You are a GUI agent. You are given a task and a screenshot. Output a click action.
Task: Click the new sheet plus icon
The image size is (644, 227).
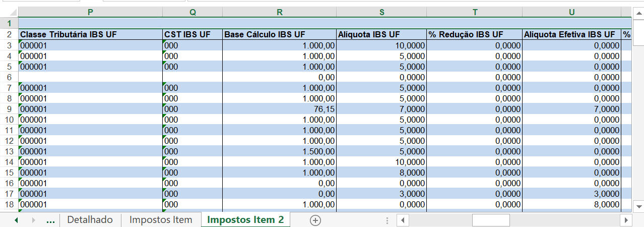point(315,220)
